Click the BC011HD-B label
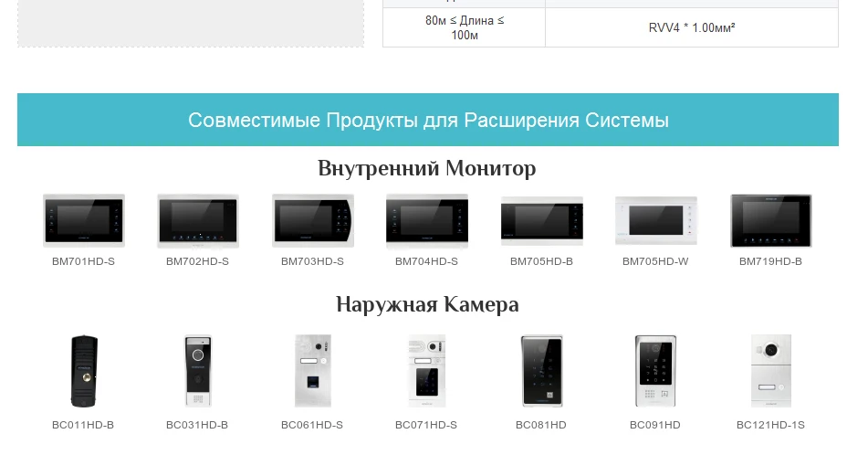Image resolution: width=868 pixels, height=455 pixels. pos(83,425)
